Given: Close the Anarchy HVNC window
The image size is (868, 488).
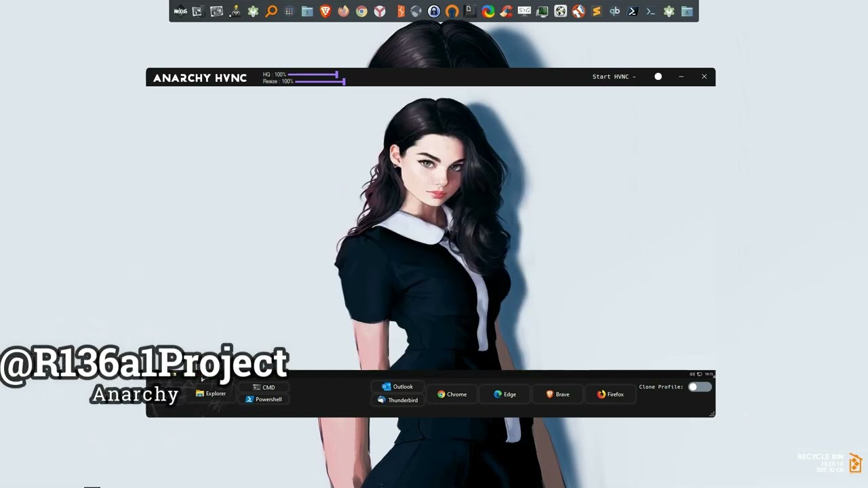Looking at the screenshot, I should [704, 77].
